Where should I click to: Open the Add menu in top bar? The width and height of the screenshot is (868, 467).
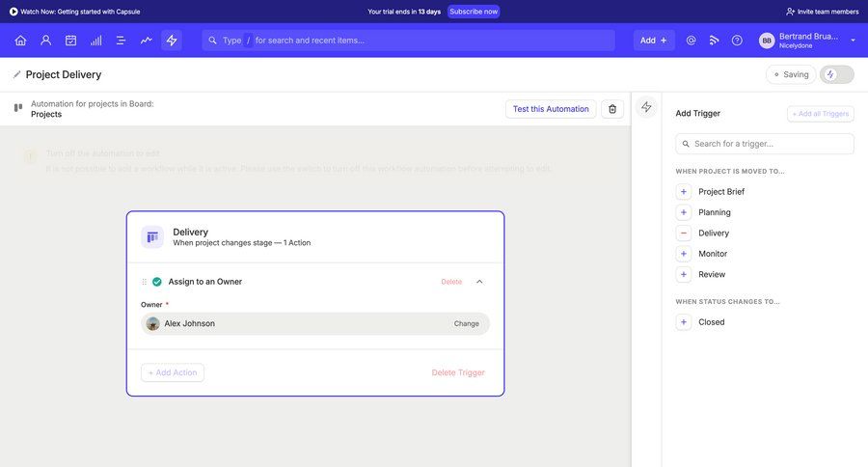[654, 41]
